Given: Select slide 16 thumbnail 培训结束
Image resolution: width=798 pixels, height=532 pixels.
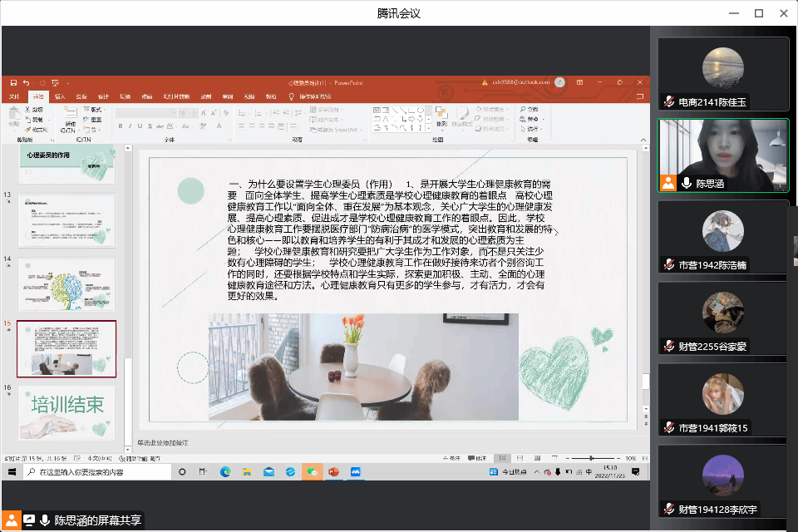Looking at the screenshot, I should coord(66,411).
